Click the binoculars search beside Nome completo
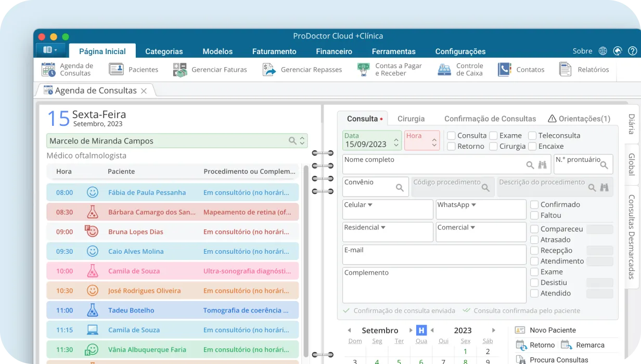The image size is (641, 364). coord(542,164)
